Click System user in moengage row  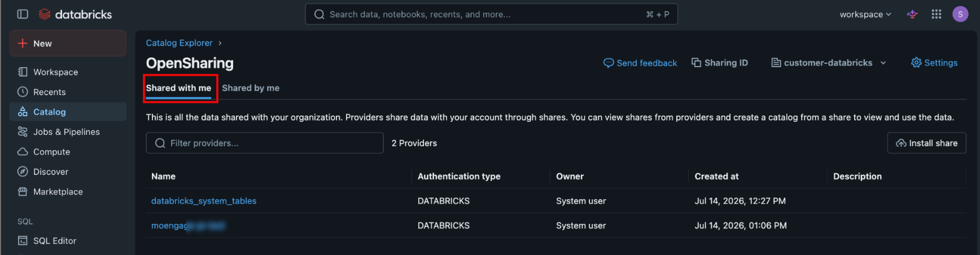click(581, 226)
